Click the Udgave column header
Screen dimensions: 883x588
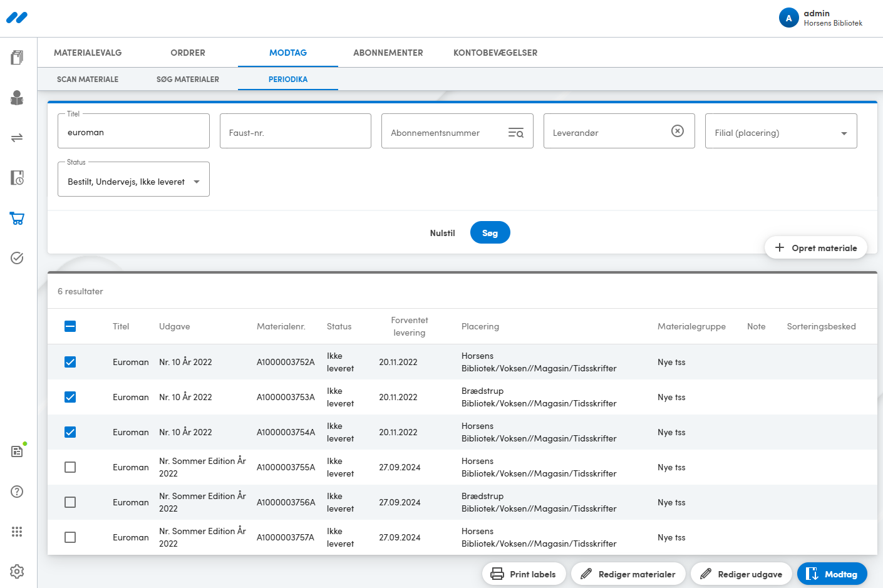pyautogui.click(x=175, y=326)
